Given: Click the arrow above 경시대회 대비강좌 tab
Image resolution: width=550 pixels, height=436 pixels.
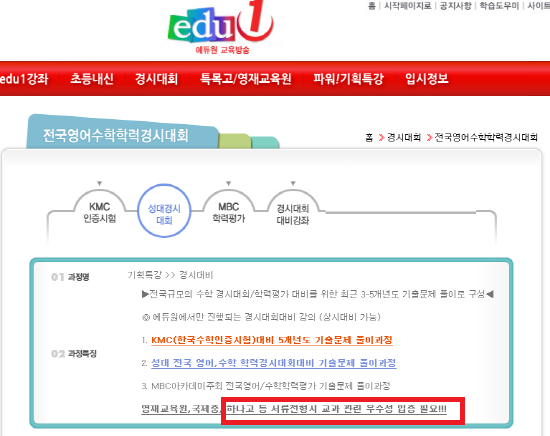Looking at the screenshot, I should 293,183.
